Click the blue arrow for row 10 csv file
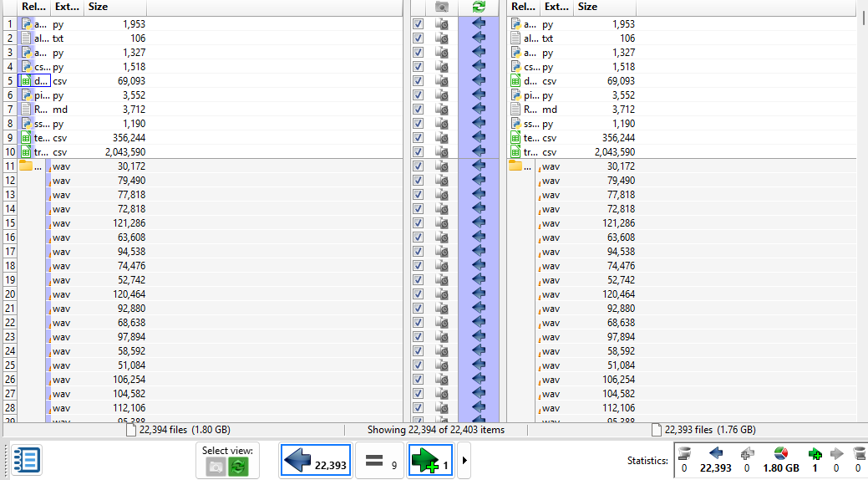The width and height of the screenshot is (868, 480). click(x=479, y=152)
